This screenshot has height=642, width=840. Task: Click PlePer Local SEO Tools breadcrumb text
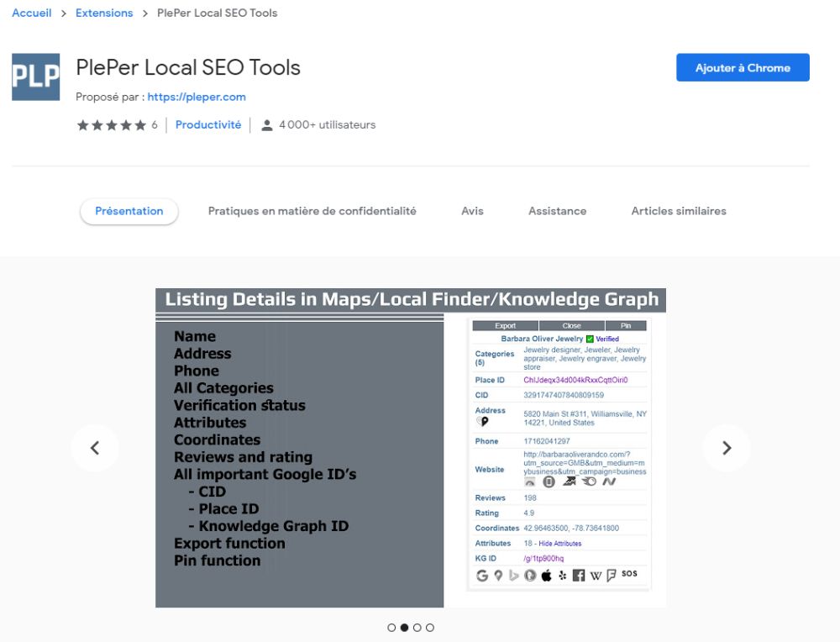(x=217, y=13)
